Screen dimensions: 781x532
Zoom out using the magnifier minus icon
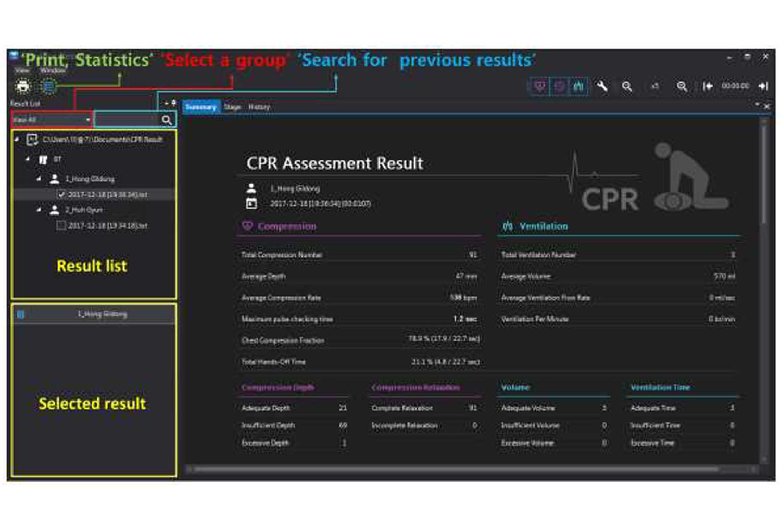(627, 87)
